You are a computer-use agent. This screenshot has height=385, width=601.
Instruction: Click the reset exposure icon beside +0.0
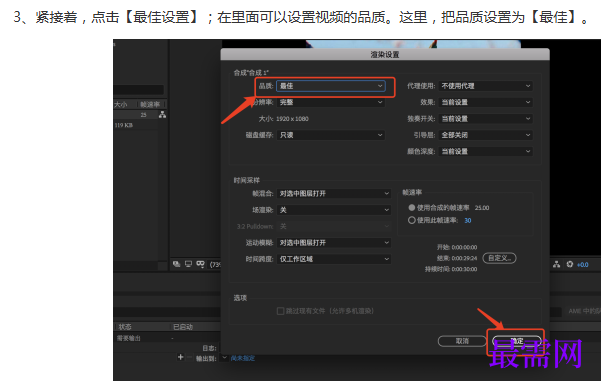click(x=570, y=264)
